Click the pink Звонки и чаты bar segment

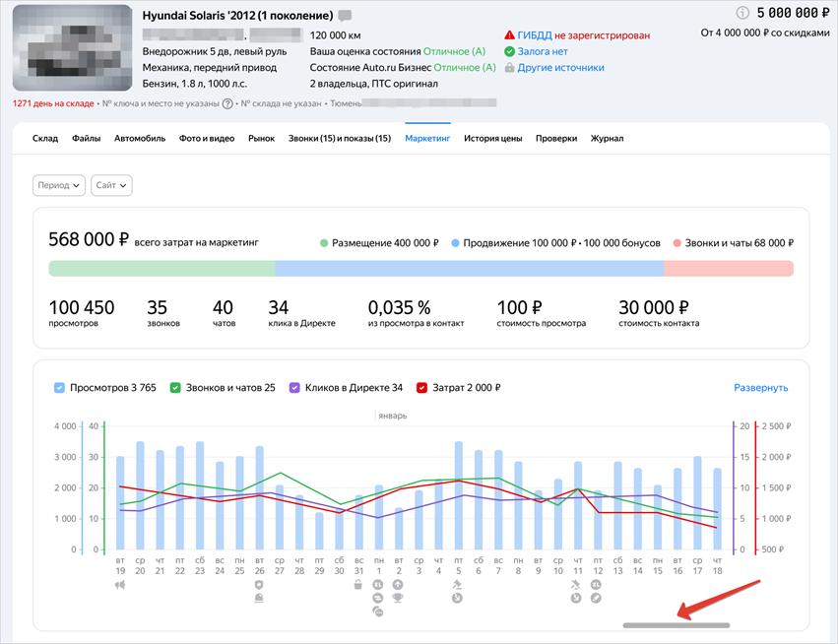coord(729,268)
